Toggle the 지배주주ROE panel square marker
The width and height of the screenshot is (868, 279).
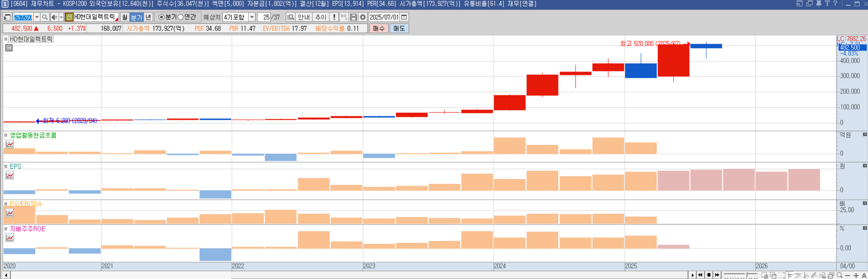coord(6,229)
